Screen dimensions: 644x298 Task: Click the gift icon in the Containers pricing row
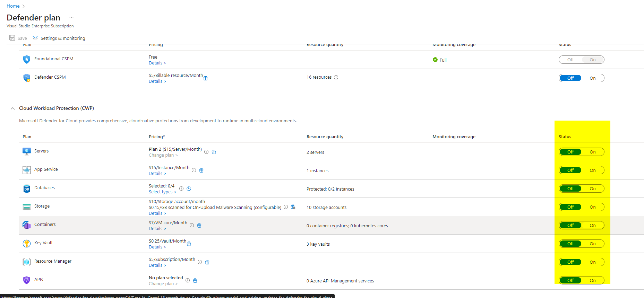(199, 225)
